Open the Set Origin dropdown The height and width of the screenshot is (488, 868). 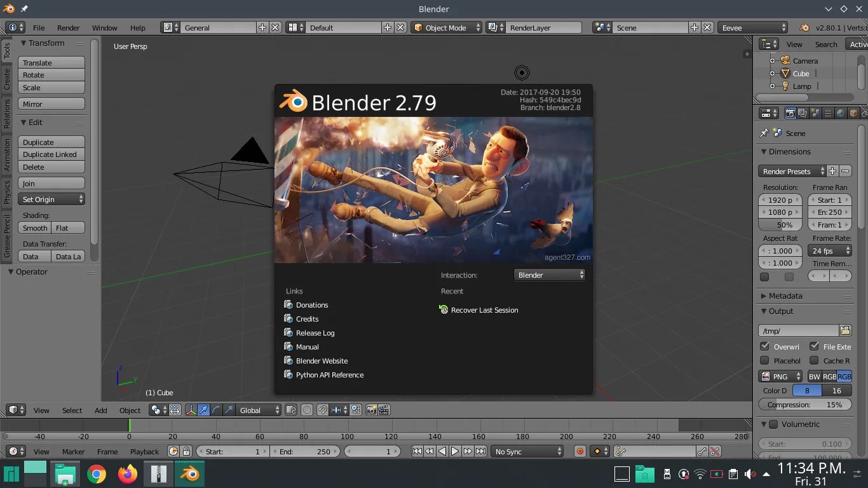point(51,199)
